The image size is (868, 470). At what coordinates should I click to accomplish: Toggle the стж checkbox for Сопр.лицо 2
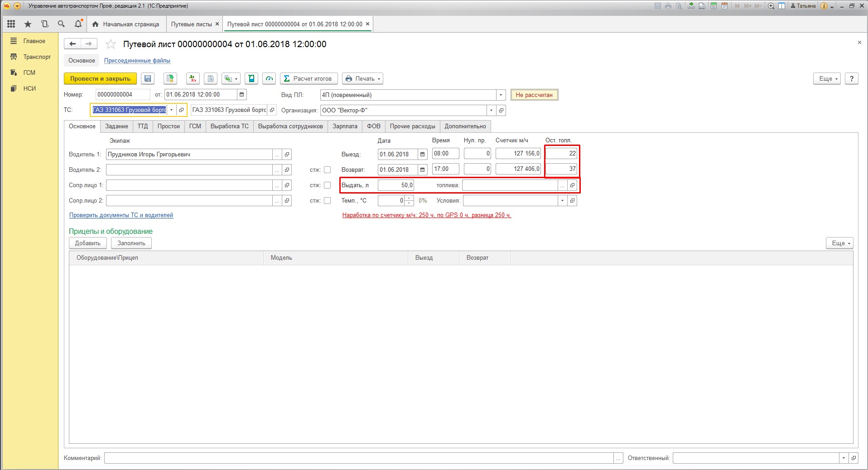[327, 201]
